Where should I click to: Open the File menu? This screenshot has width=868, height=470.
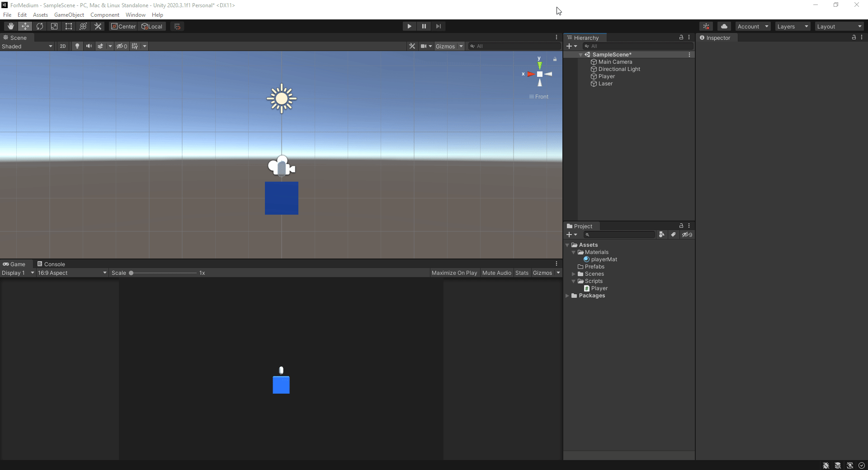pyautogui.click(x=7, y=15)
